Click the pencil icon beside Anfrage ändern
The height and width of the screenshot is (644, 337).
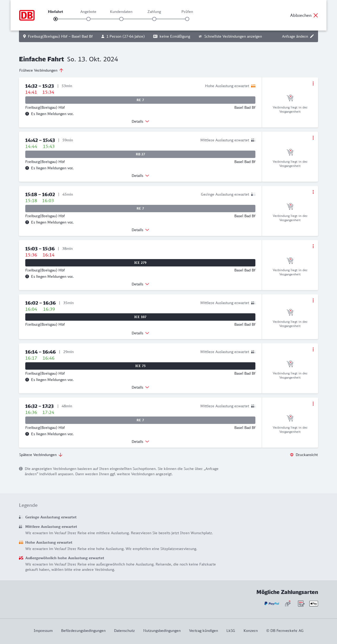pos(312,36)
